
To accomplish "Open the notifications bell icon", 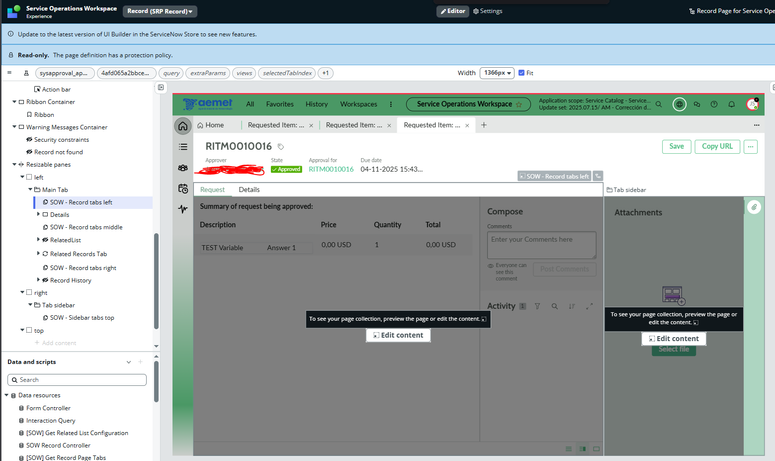I will tap(732, 104).
